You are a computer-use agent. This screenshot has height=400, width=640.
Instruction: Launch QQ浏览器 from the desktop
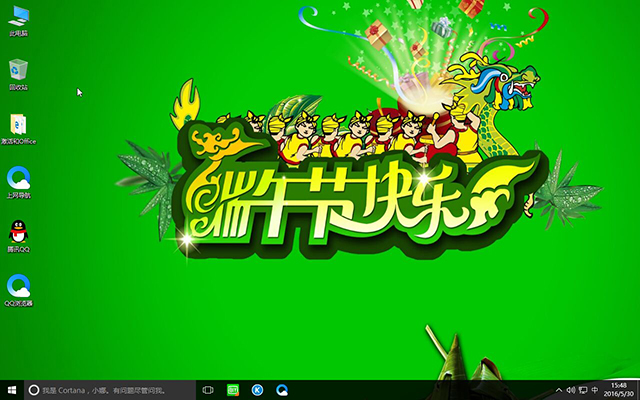pyautogui.click(x=18, y=287)
